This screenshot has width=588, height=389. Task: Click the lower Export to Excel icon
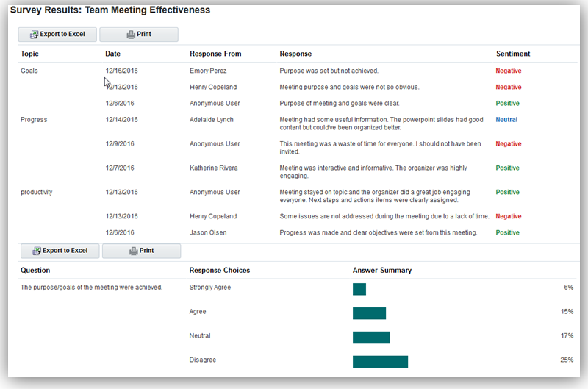pos(35,251)
